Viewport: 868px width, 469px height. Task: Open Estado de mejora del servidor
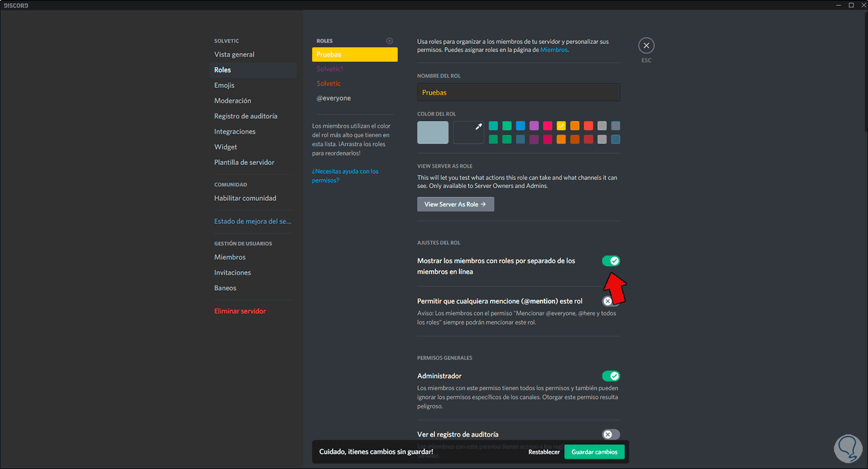click(x=253, y=221)
